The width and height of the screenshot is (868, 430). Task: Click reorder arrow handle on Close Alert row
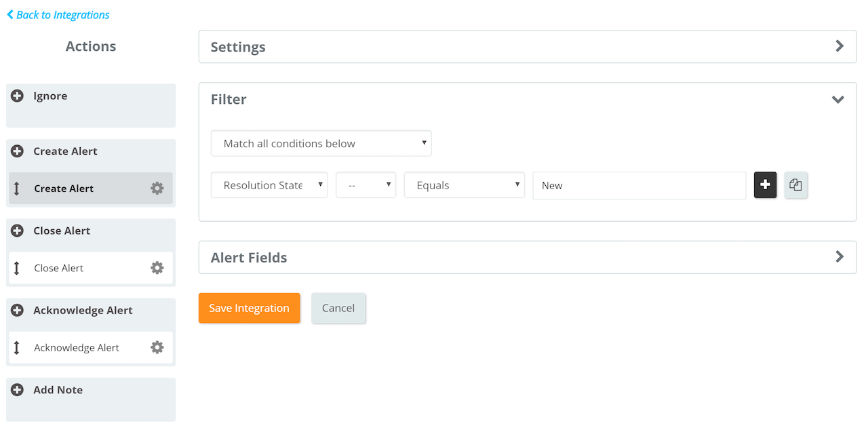pyautogui.click(x=17, y=268)
